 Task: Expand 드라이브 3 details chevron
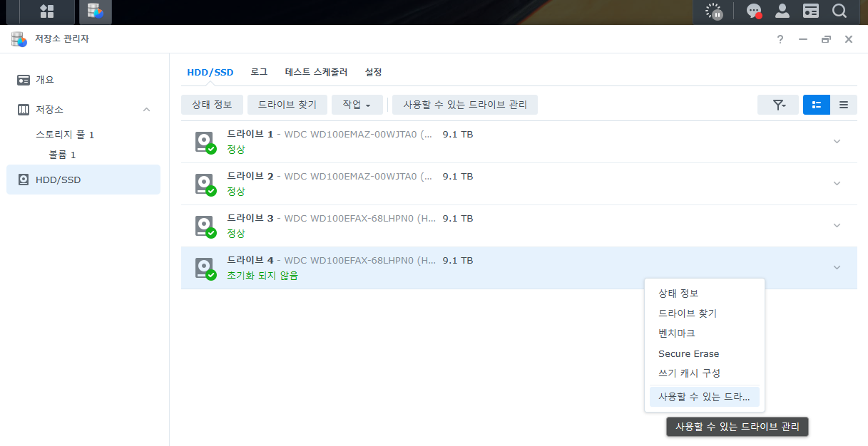837,225
